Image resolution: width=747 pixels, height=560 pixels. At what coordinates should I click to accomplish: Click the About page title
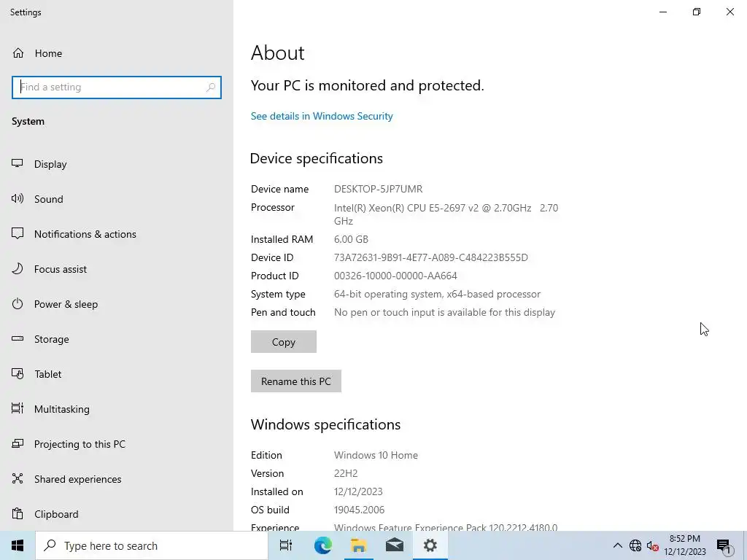click(278, 52)
